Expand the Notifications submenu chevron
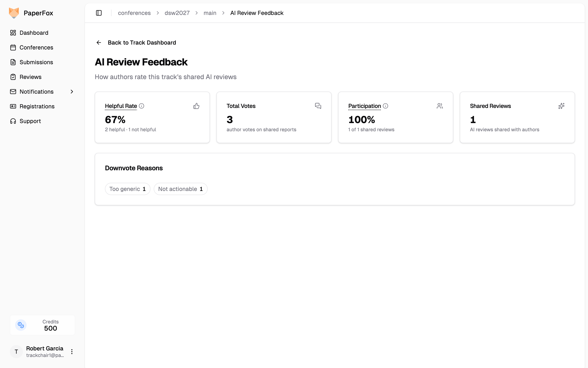 coord(72,92)
